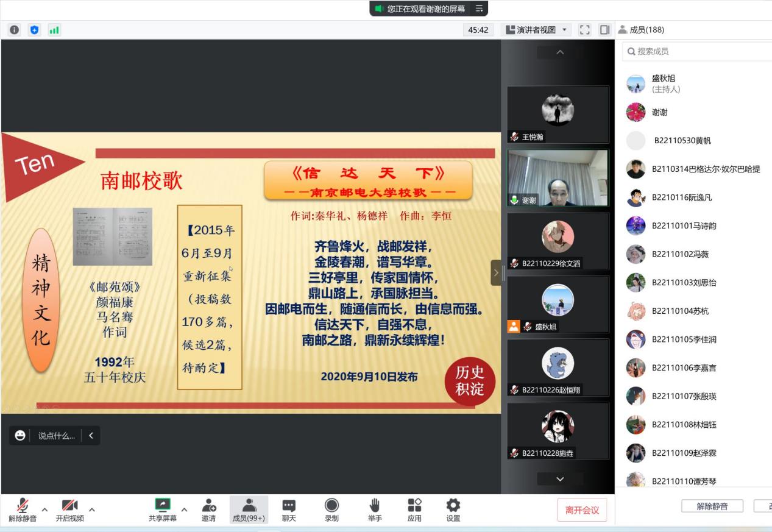Collapse the chat bar left arrow
Screen dimensions: 772x532
91,436
